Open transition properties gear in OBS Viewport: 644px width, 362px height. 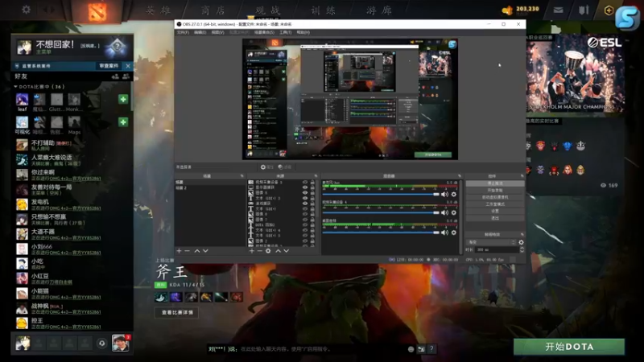point(521,242)
